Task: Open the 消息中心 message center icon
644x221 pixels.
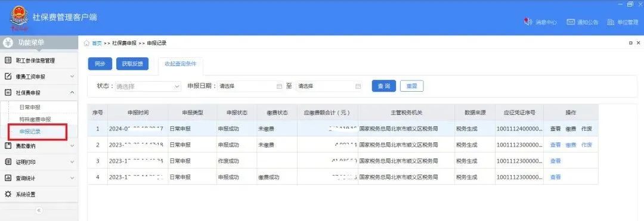Action: 528,21
